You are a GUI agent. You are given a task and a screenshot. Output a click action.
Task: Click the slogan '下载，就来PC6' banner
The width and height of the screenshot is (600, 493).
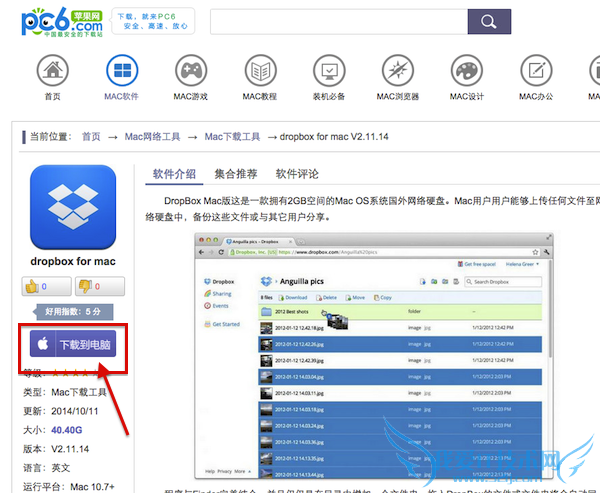click(153, 21)
